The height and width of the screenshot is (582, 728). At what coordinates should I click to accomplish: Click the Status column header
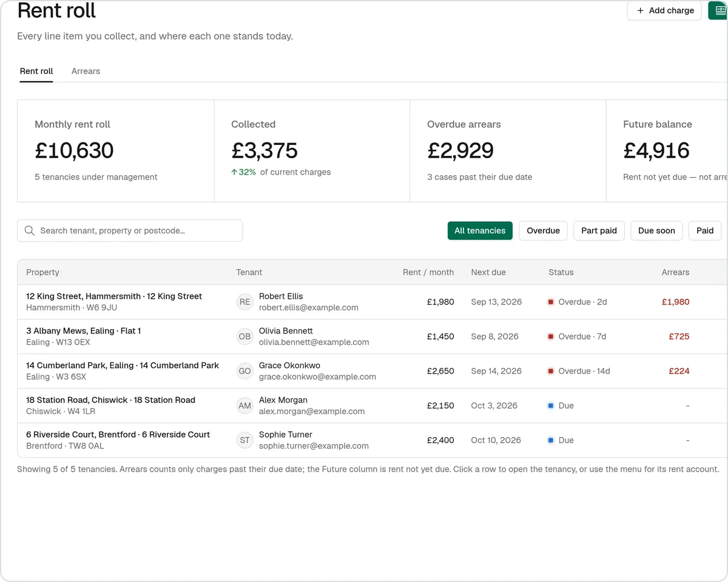point(561,272)
